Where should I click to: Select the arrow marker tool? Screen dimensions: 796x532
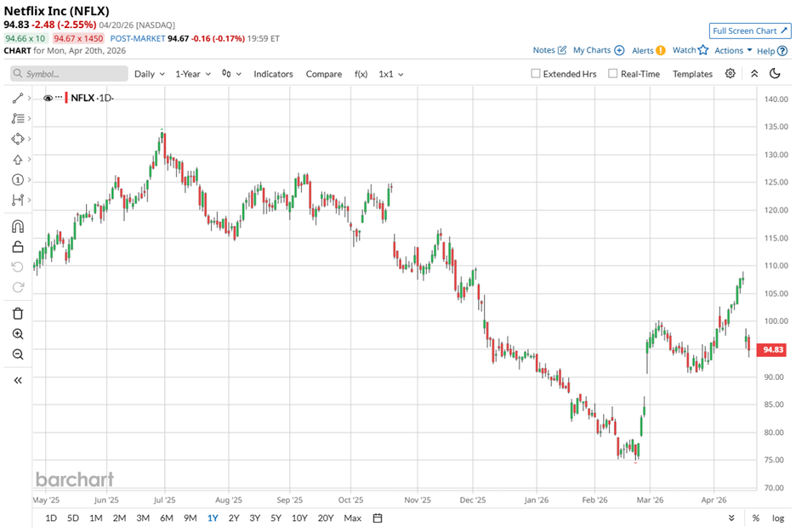(x=18, y=159)
